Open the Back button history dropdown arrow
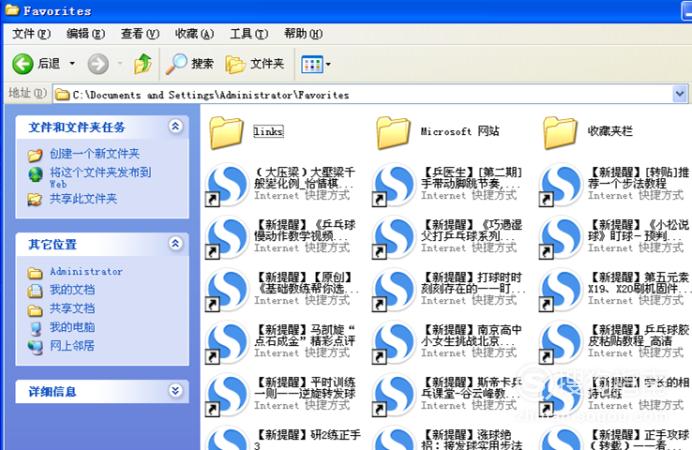 click(x=72, y=64)
